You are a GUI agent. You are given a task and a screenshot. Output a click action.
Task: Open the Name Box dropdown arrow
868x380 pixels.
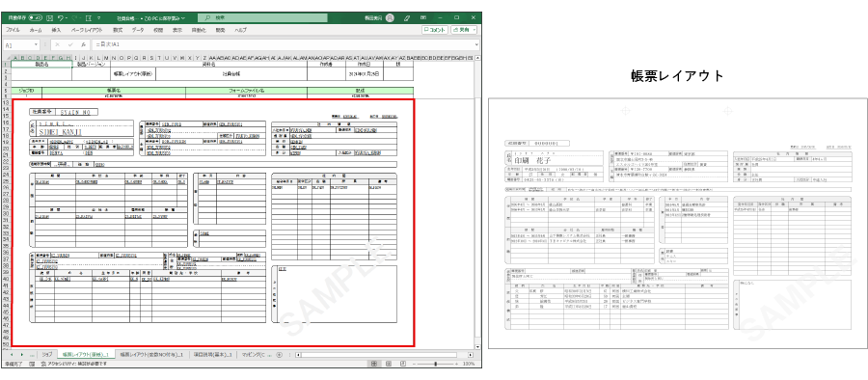pyautogui.click(x=37, y=45)
